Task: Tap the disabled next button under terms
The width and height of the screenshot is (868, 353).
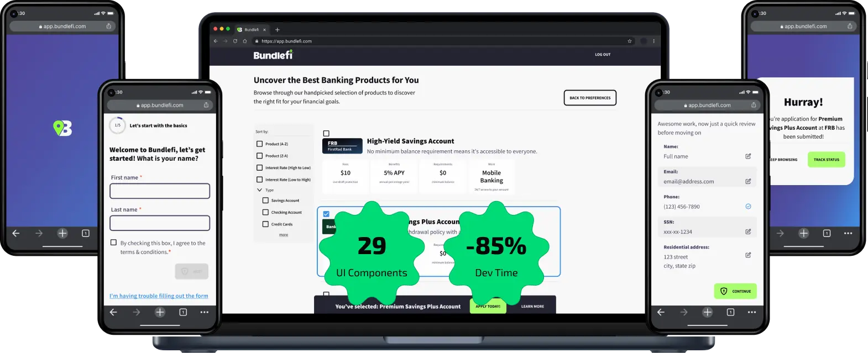Action: coord(192,271)
